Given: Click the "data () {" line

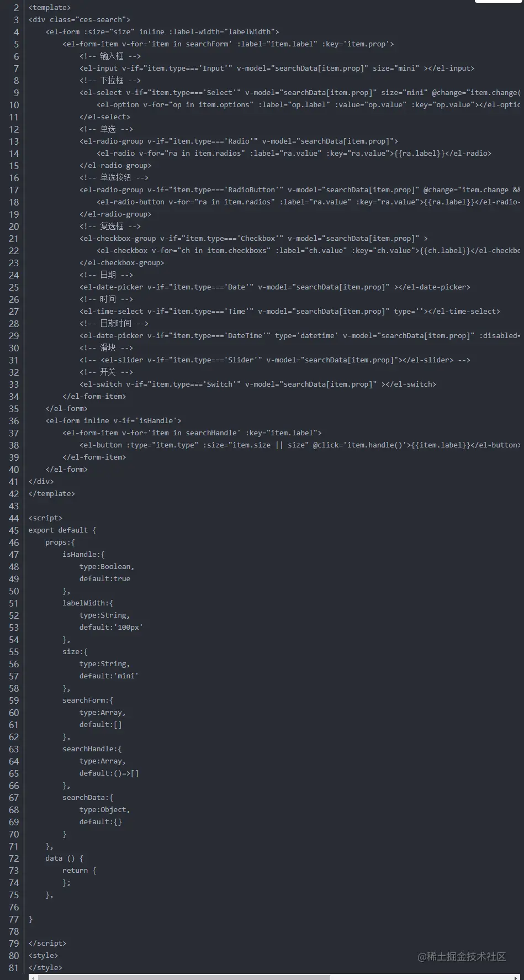Looking at the screenshot, I should click(65, 858).
